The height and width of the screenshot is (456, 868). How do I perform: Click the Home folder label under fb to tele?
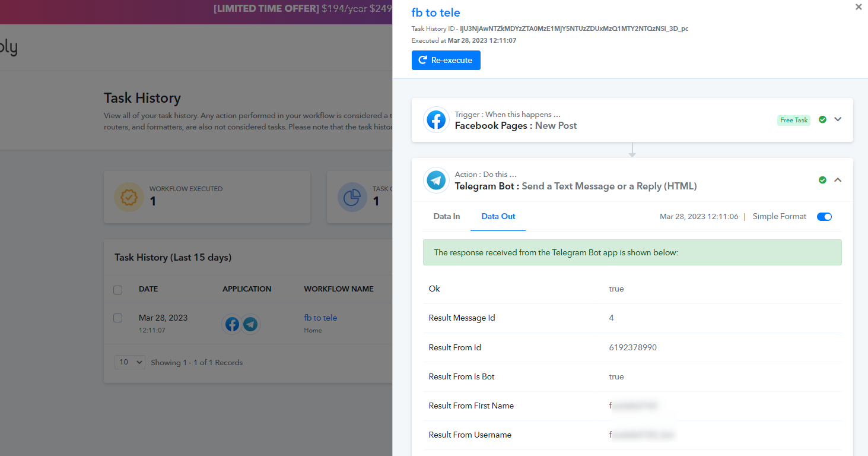(313, 330)
